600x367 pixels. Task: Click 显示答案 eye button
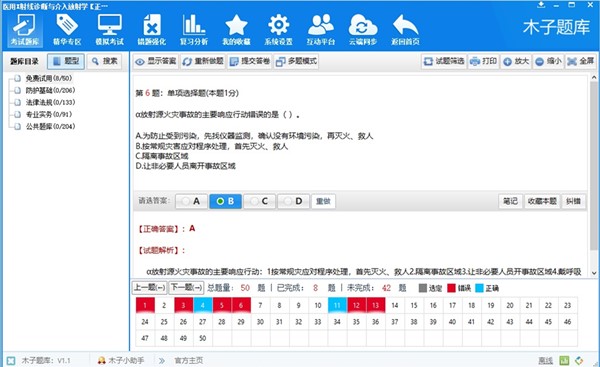point(156,61)
